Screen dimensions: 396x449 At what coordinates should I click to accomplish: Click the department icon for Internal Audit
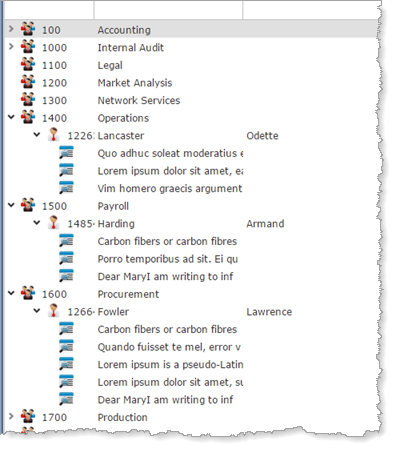click(28, 47)
